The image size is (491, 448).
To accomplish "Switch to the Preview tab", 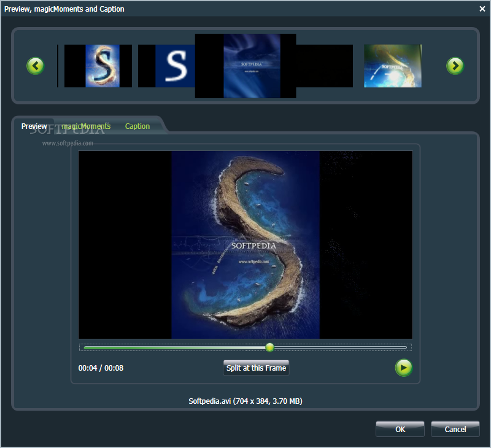I will coord(34,126).
